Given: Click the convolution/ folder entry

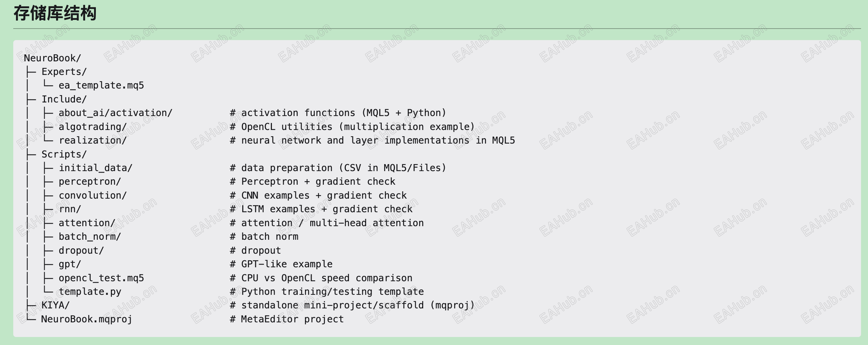Looking at the screenshot, I should click(92, 195).
